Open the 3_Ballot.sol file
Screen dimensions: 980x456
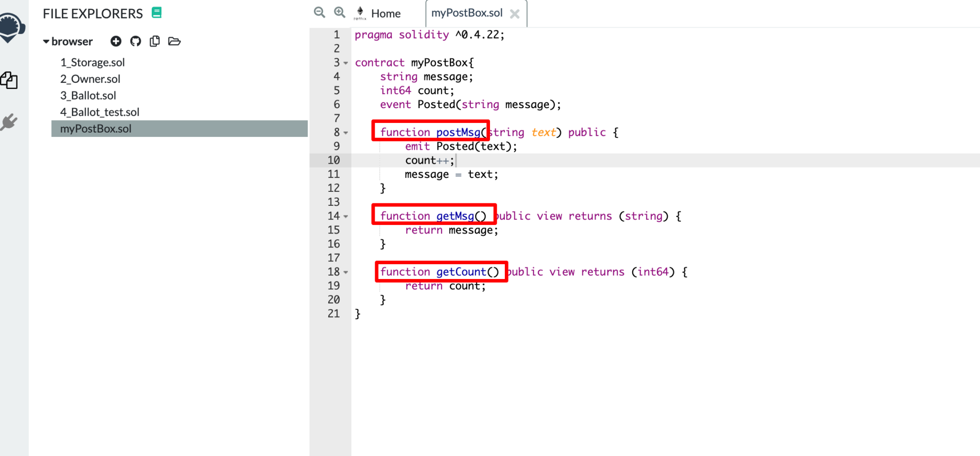point(88,96)
